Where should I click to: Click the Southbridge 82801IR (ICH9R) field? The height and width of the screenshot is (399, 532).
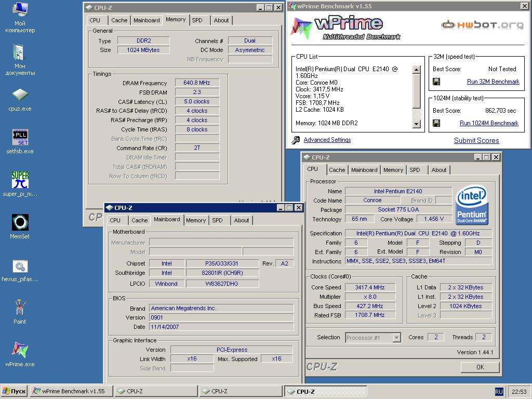point(222,273)
